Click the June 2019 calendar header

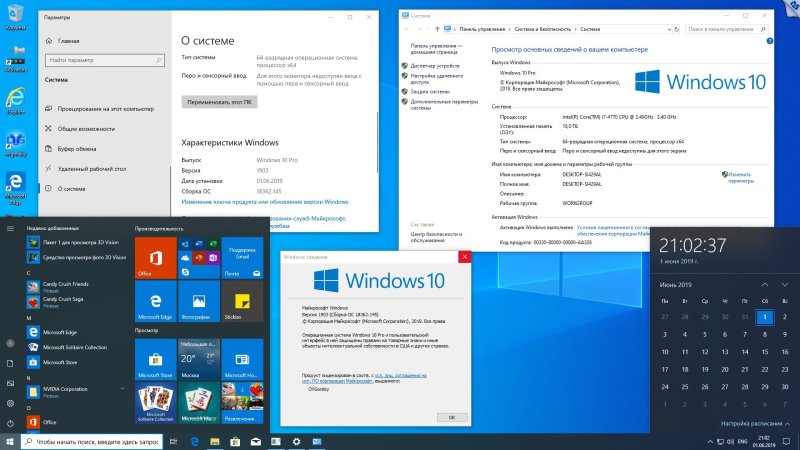pos(676,285)
